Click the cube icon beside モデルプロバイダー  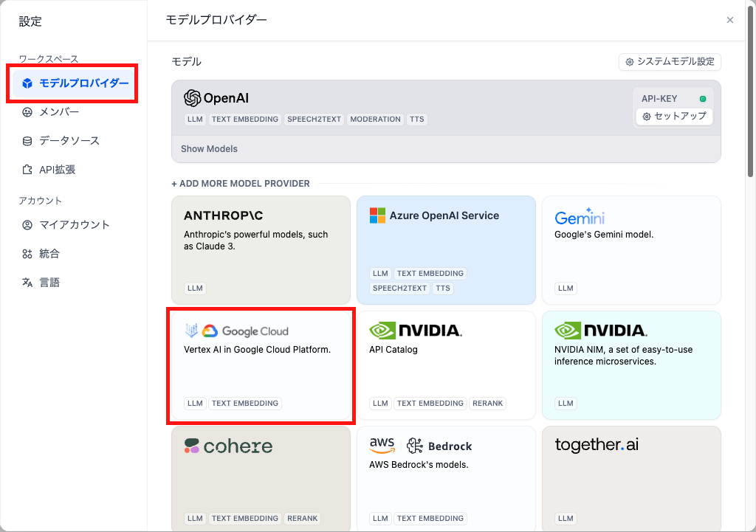27,83
